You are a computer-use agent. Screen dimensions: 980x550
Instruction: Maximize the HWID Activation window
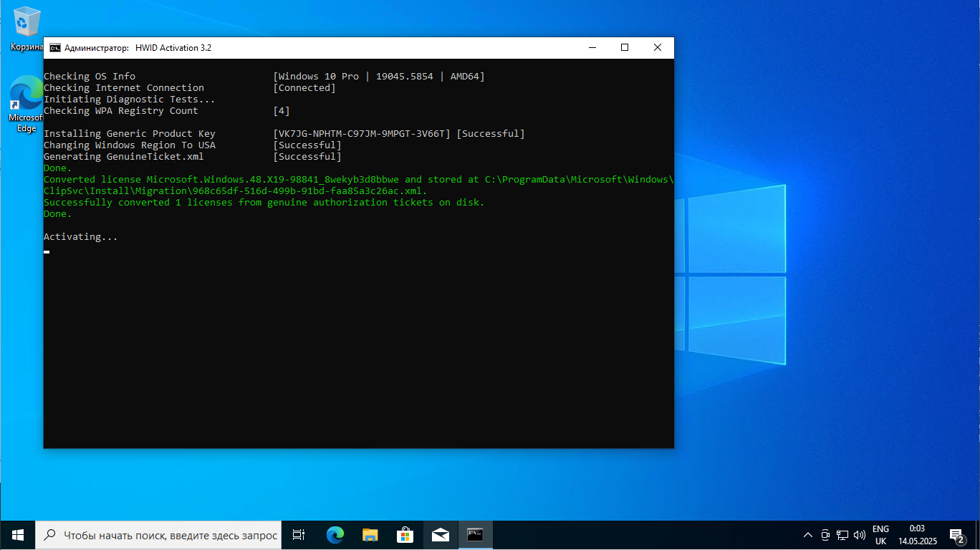coord(625,48)
